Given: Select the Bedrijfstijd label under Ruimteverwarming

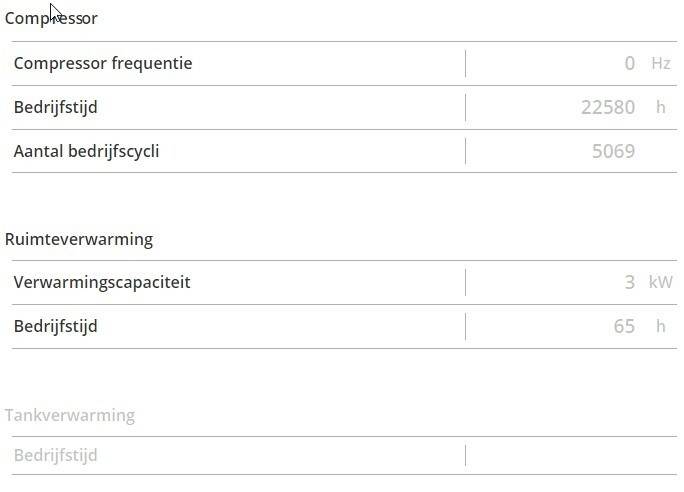Looking at the screenshot, I should click(x=56, y=326).
